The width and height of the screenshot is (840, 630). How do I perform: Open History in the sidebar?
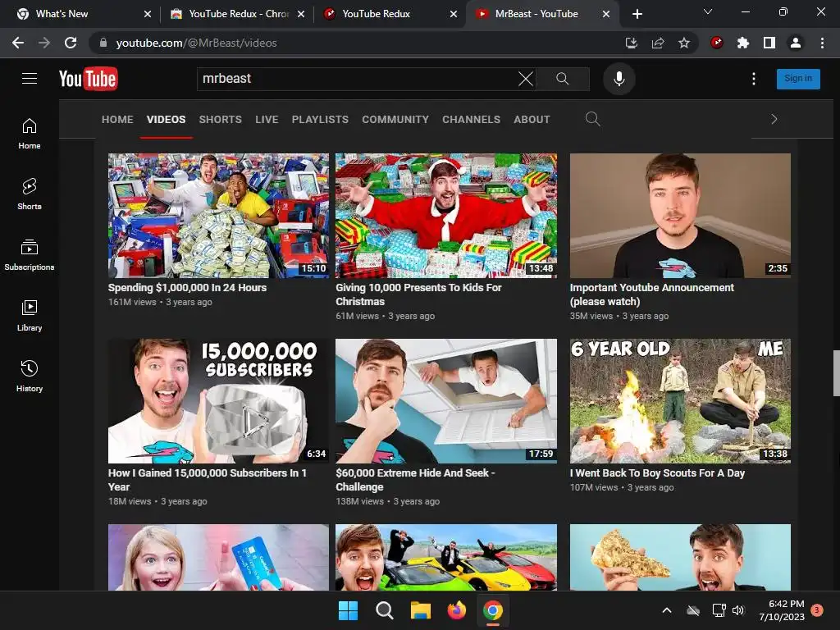(x=30, y=376)
